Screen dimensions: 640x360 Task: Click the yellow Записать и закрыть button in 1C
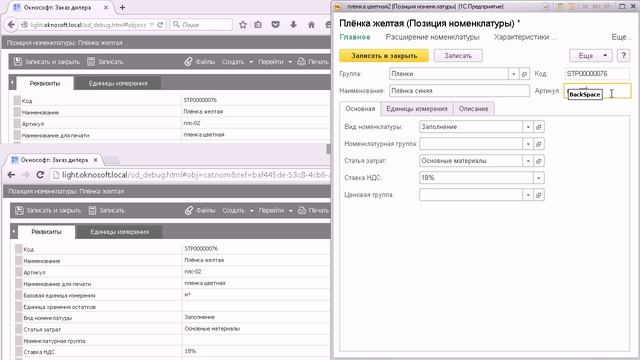coord(384,56)
